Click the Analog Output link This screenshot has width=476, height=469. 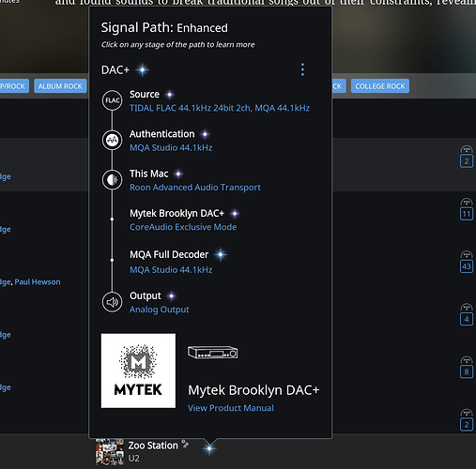click(x=160, y=310)
